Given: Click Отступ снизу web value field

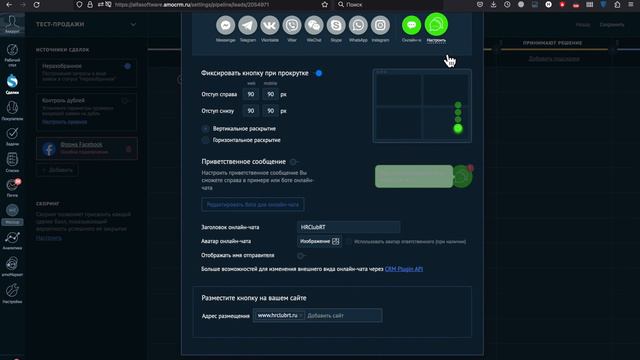Looking at the screenshot, I should pyautogui.click(x=251, y=111).
